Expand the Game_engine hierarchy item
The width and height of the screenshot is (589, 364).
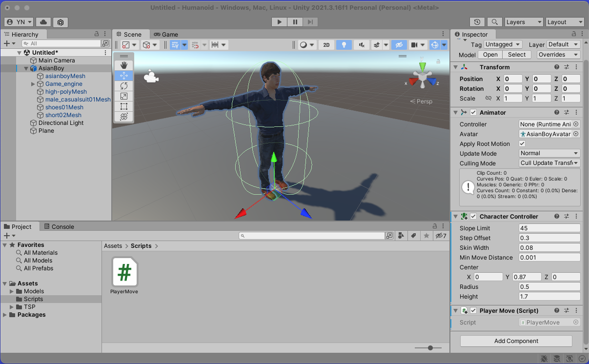click(x=33, y=84)
